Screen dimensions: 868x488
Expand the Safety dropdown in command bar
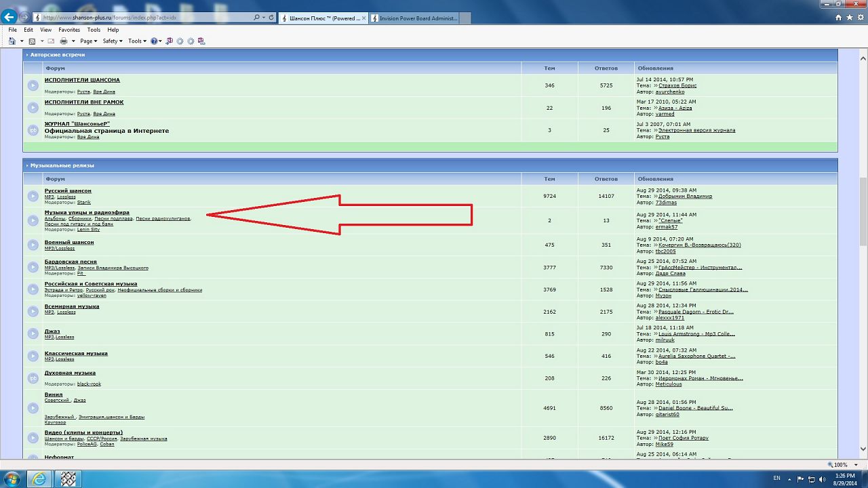click(x=113, y=41)
